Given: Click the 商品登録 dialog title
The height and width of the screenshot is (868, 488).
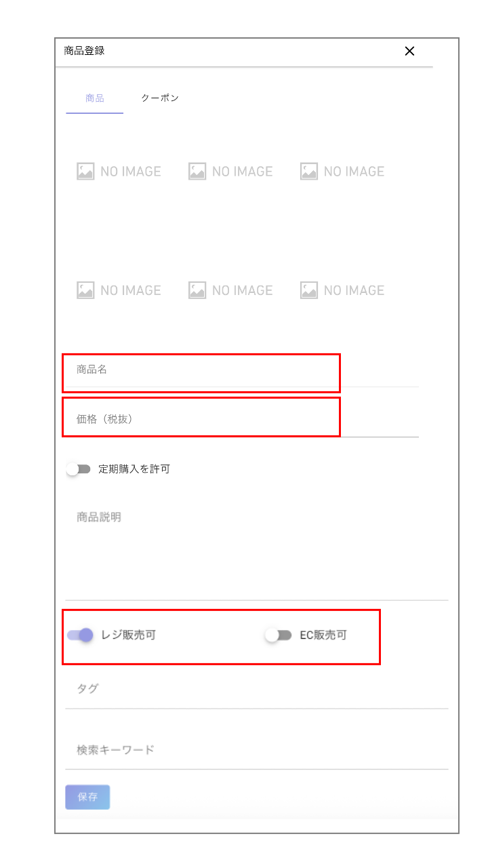Looking at the screenshot, I should click(84, 51).
